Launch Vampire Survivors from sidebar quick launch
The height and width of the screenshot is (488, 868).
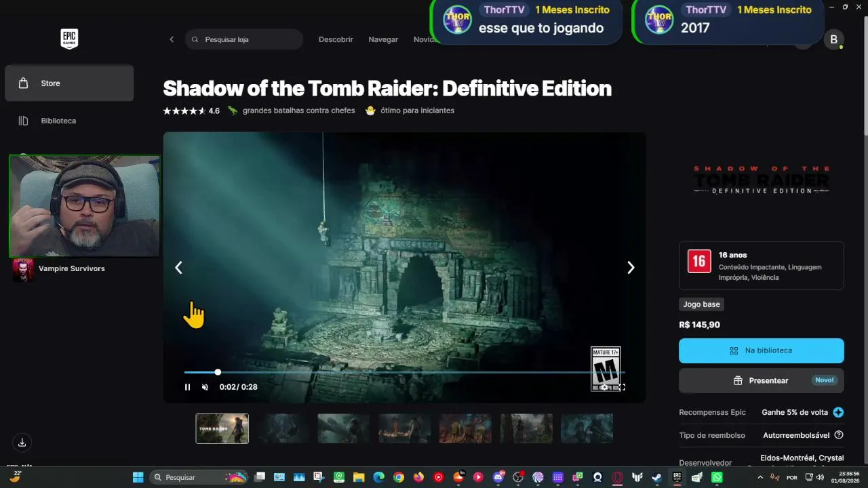click(59, 269)
